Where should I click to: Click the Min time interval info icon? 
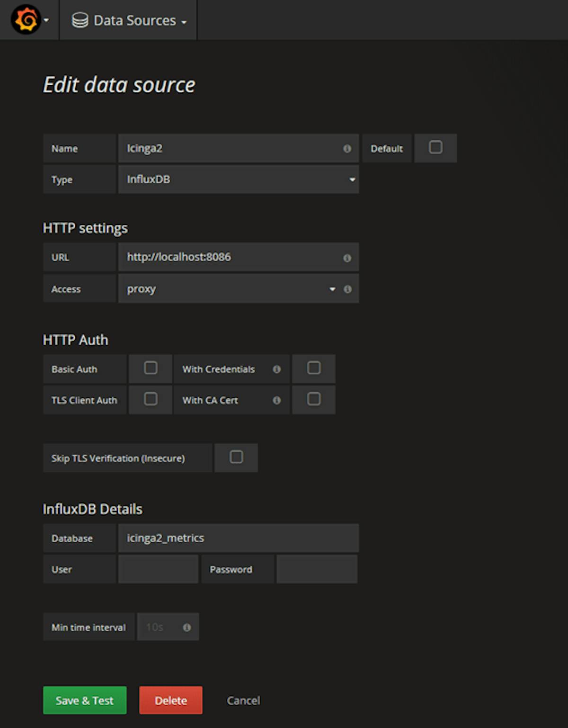click(187, 628)
